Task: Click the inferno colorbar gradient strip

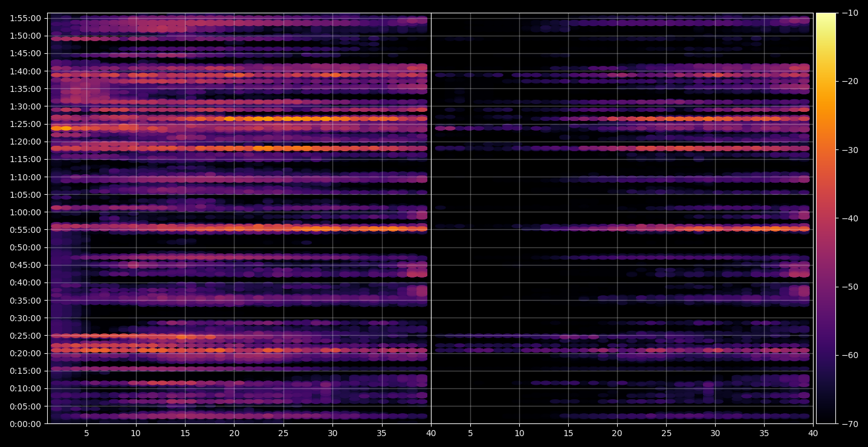Action: pyautogui.click(x=826, y=218)
